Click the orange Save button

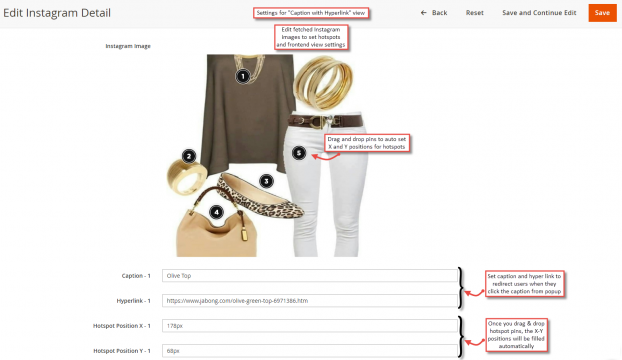[x=602, y=13]
